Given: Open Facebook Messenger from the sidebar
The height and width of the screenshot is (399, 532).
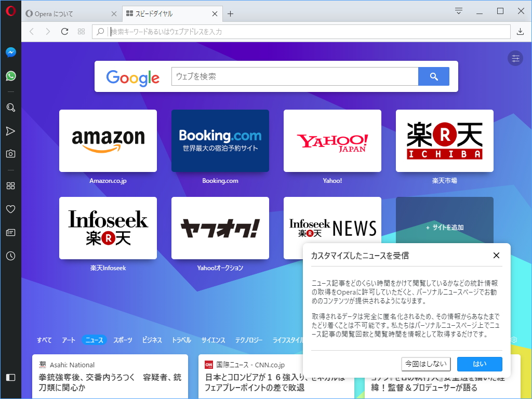Looking at the screenshot, I should pyautogui.click(x=10, y=51).
